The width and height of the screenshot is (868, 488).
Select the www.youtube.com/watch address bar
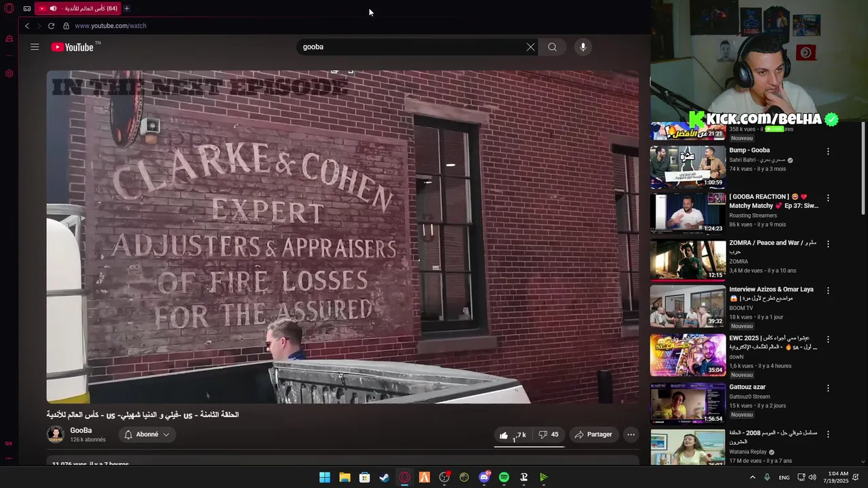coord(111,26)
